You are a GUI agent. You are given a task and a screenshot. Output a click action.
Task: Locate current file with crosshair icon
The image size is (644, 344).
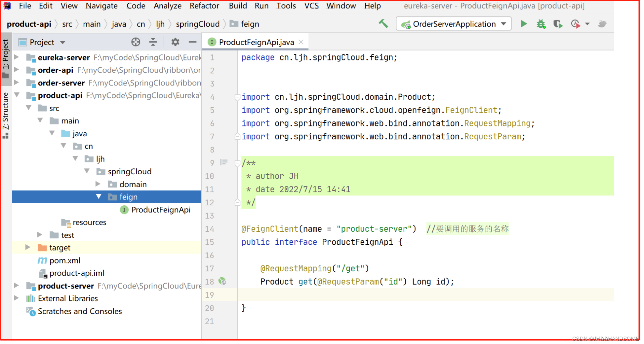click(136, 42)
